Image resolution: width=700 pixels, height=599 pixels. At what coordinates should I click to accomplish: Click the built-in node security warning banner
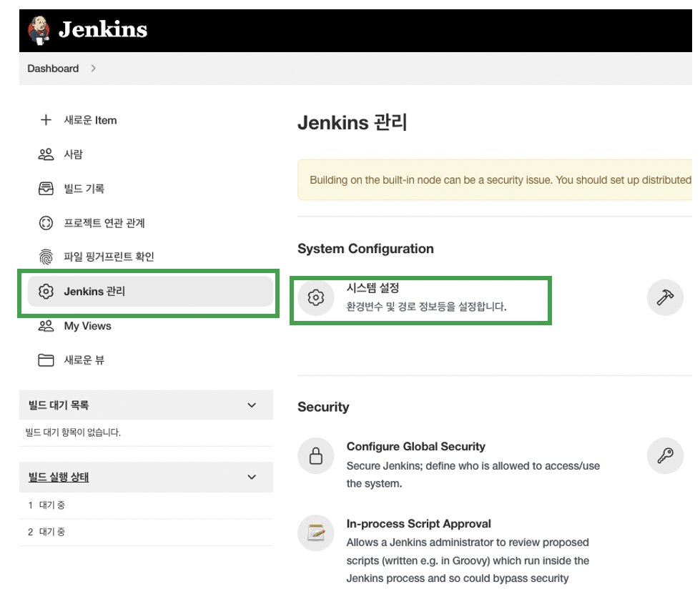tap(495, 180)
